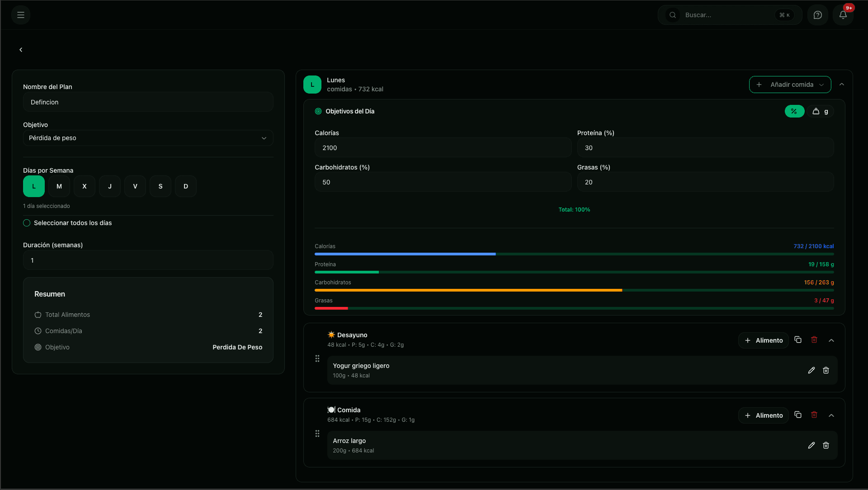Image resolution: width=868 pixels, height=490 pixels.
Task: Go back with the left arrow
Action: [x=21, y=50]
